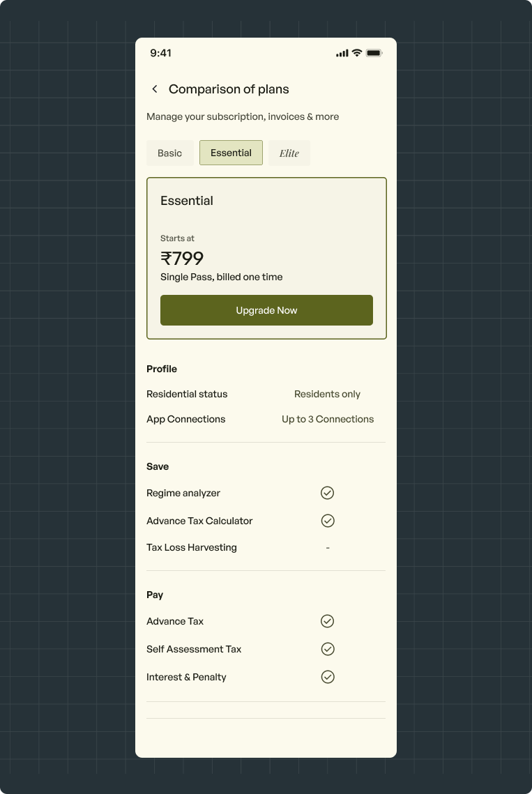Image resolution: width=532 pixels, height=794 pixels.
Task: Click the Comparison of plans title
Action: 229,89
